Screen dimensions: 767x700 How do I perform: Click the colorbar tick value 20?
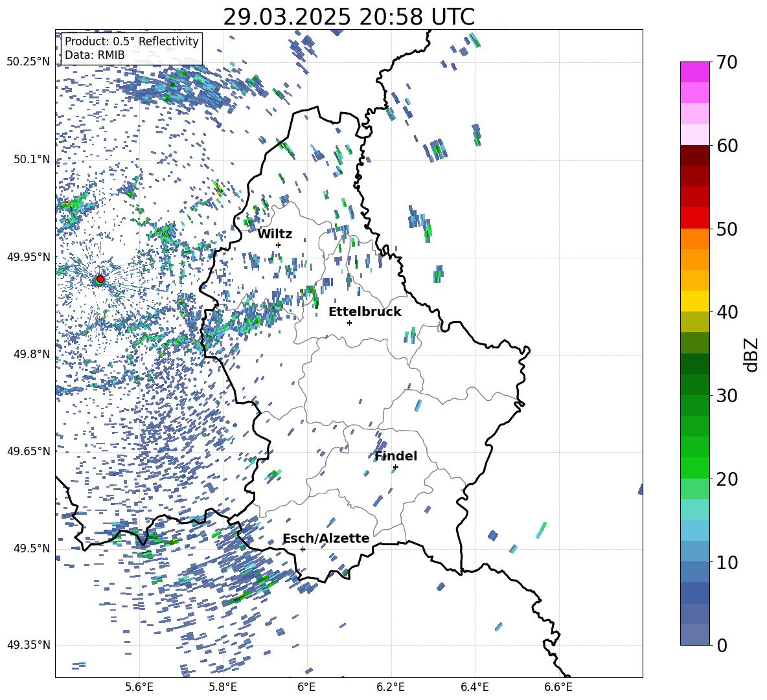tap(727, 479)
